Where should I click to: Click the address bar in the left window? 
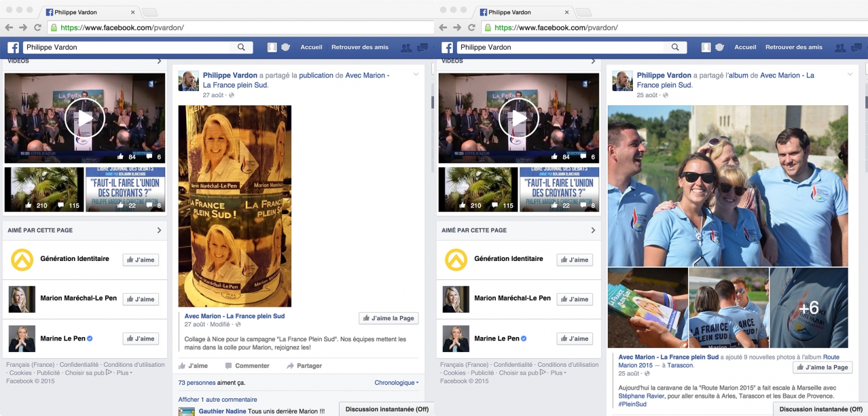241,27
